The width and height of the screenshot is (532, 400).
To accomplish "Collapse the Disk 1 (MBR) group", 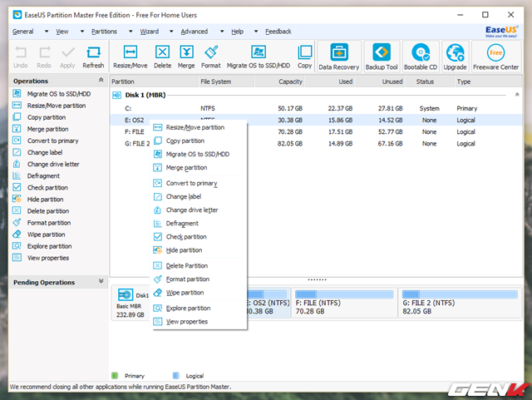I will coord(517,95).
